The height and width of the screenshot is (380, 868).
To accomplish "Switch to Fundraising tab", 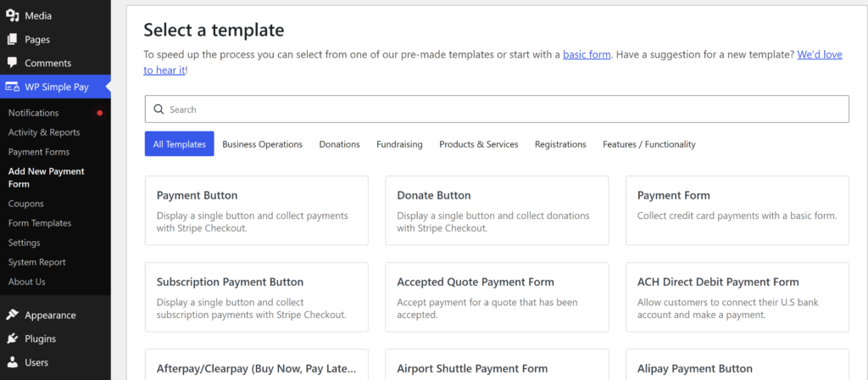I will (x=400, y=144).
